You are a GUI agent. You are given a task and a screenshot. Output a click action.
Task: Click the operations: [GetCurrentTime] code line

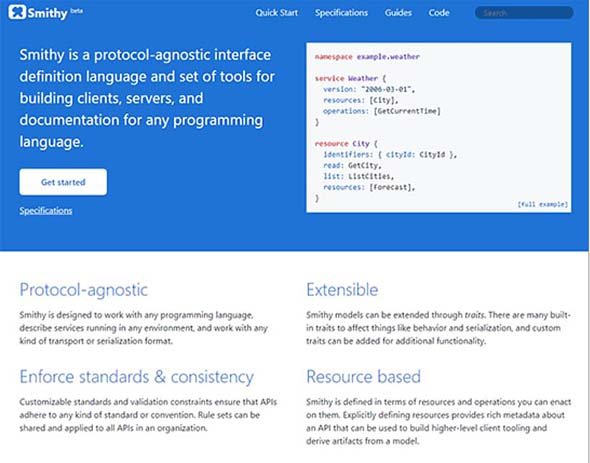pyautogui.click(x=382, y=111)
